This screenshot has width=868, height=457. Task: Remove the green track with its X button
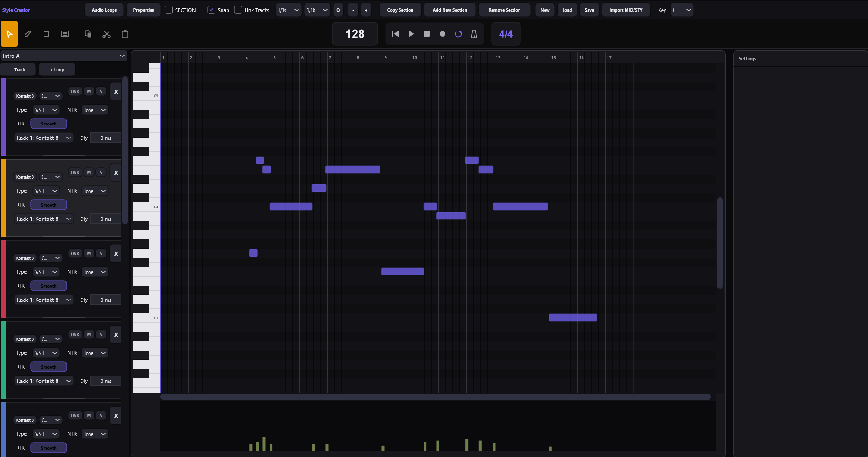(x=116, y=335)
